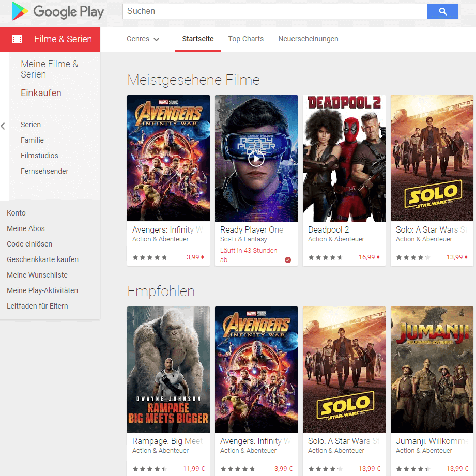
Task: Open the Filme & Serien section header
Action: 50,39
